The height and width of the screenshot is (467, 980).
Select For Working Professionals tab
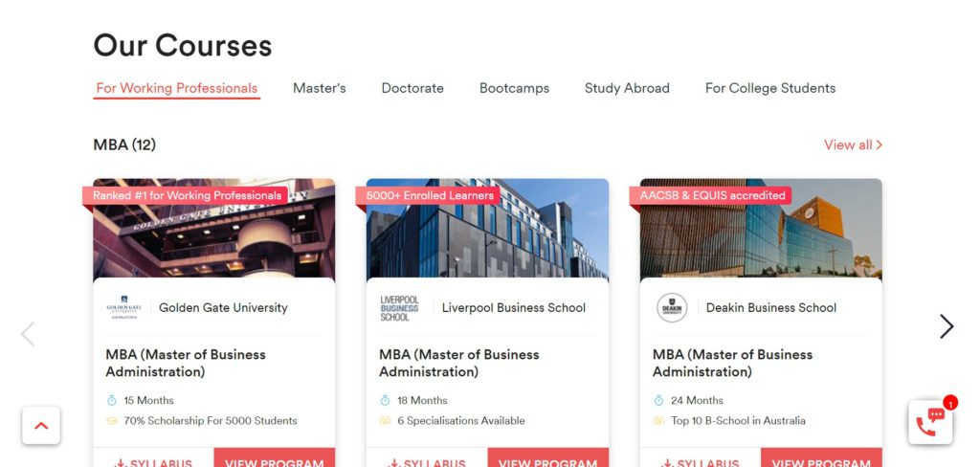pyautogui.click(x=177, y=88)
